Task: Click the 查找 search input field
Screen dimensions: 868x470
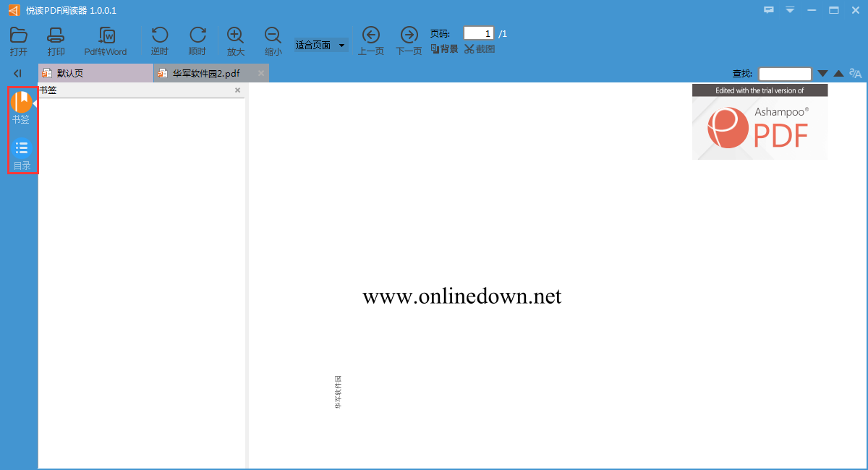Action: pyautogui.click(x=784, y=74)
